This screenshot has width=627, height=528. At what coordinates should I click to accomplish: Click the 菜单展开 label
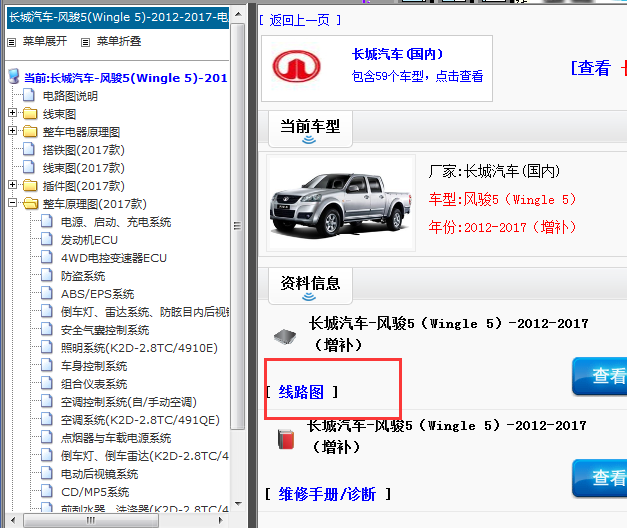[45, 41]
